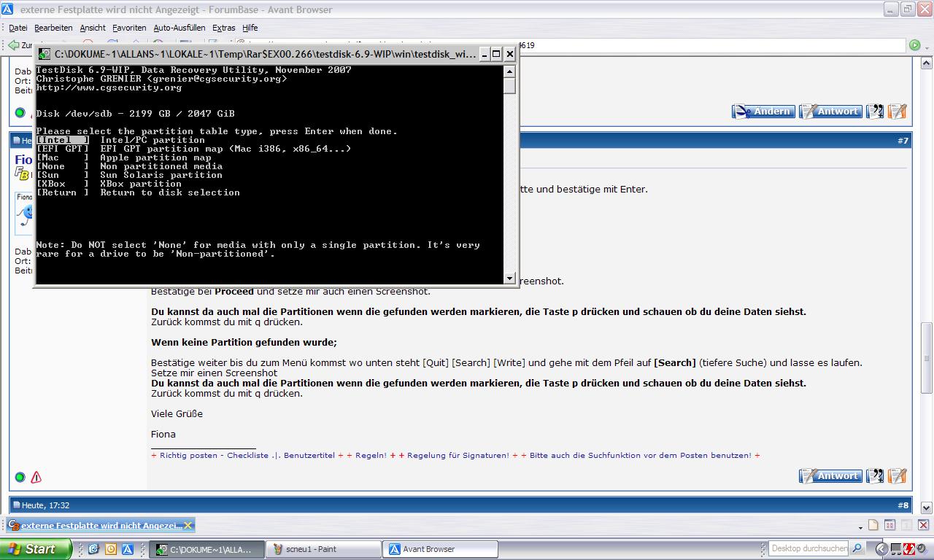934x560 pixels.
Task: Open the Bearbeiten menu
Action: tap(53, 28)
